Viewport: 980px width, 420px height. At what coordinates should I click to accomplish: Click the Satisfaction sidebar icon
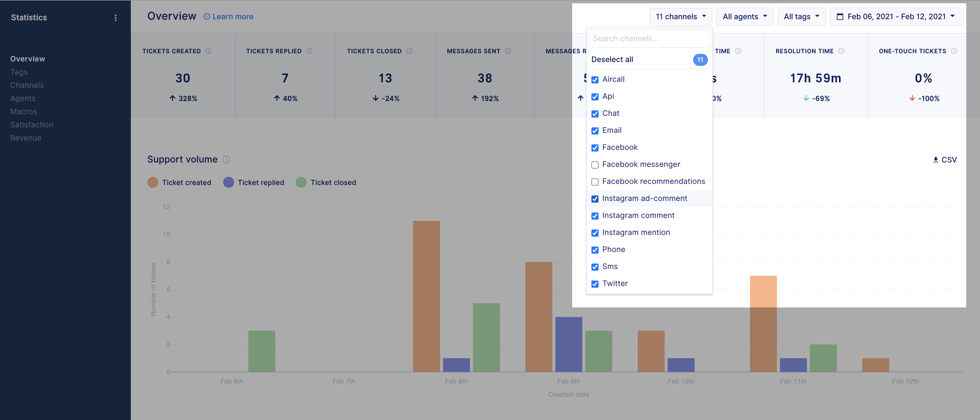coord(31,124)
